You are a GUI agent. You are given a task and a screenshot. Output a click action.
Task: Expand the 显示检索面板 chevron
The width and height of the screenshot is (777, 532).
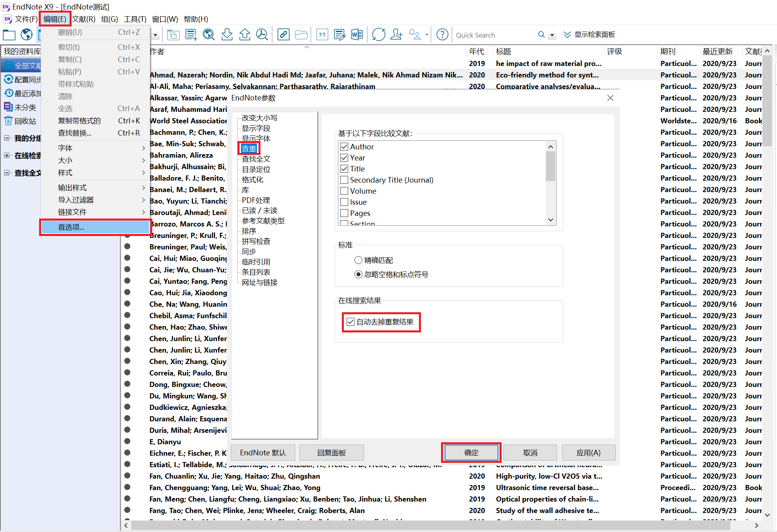click(567, 35)
